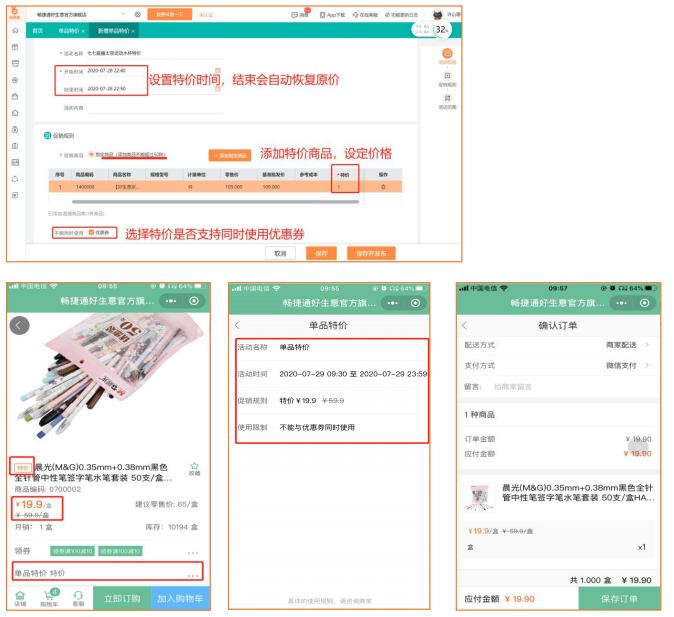
Task: Open mini-program menu dots on 确认订单 page
Action: point(622,303)
